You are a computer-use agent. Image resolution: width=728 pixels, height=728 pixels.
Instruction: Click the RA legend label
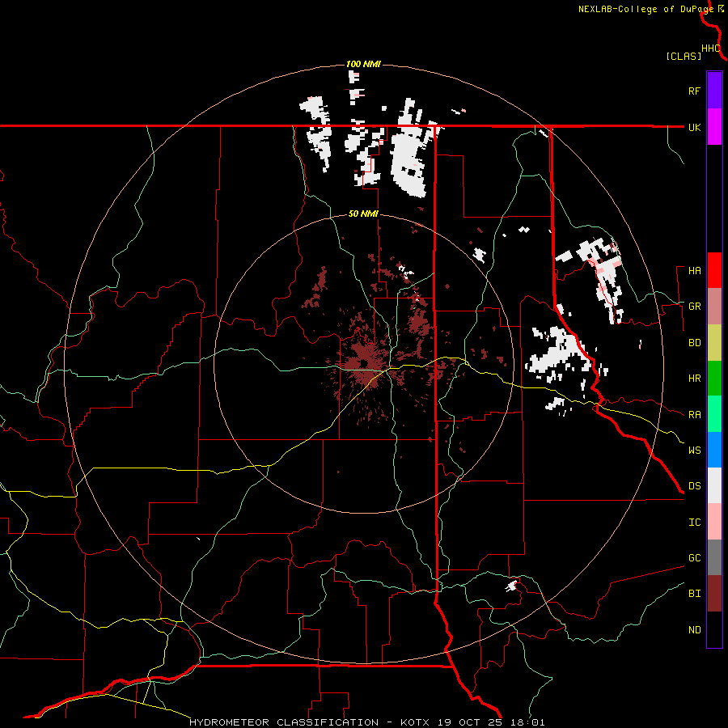point(694,415)
